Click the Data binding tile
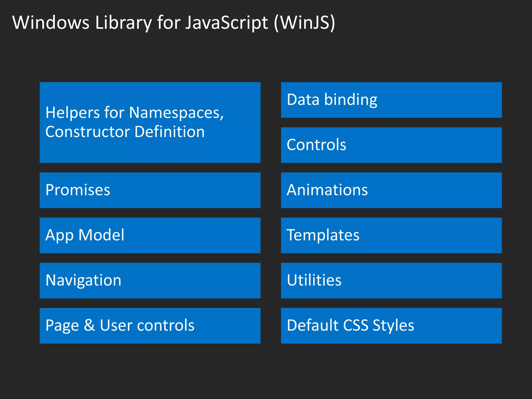 point(391,100)
